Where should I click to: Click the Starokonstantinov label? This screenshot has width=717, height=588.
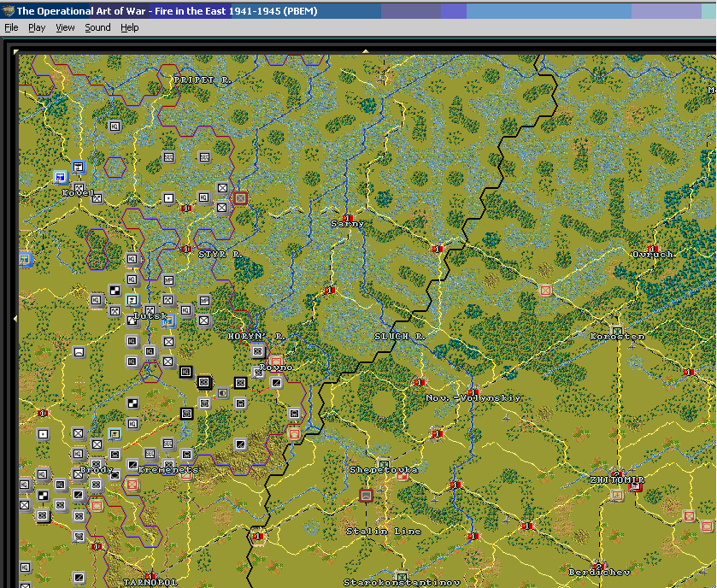pyautogui.click(x=402, y=583)
